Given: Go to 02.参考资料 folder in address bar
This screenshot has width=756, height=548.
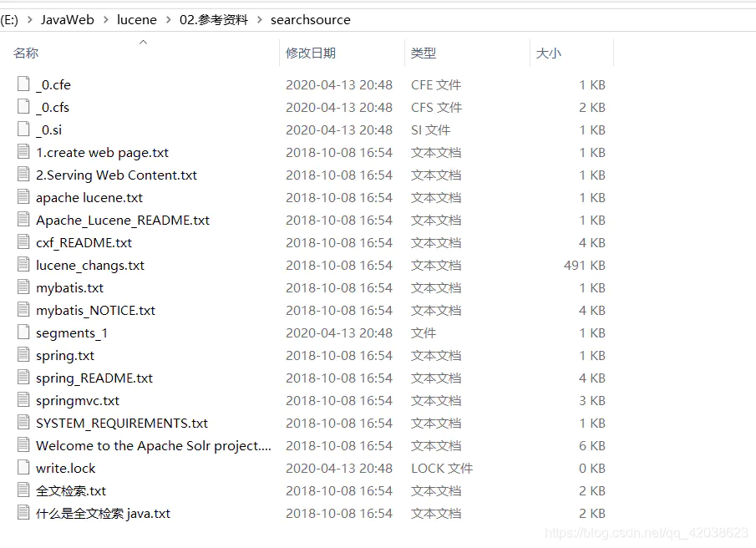Looking at the screenshot, I should coord(214,20).
